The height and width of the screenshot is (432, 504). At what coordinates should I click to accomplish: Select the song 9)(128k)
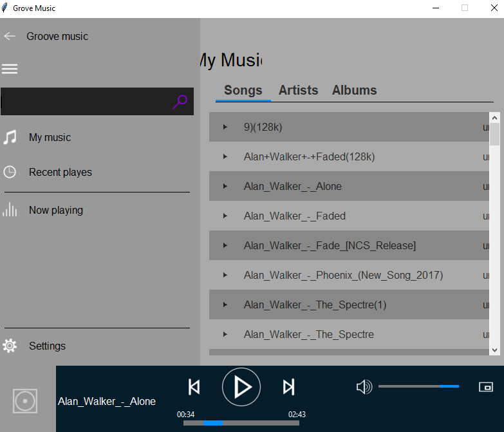tap(349, 127)
